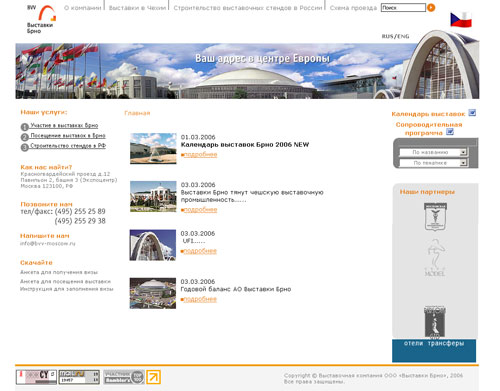
Task: Click the Годовой баланс news thumbnail
Action: [x=153, y=293]
